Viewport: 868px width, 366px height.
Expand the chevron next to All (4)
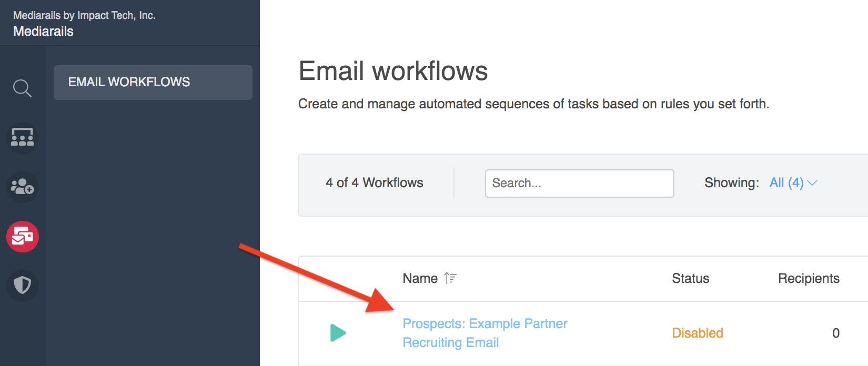pos(812,183)
